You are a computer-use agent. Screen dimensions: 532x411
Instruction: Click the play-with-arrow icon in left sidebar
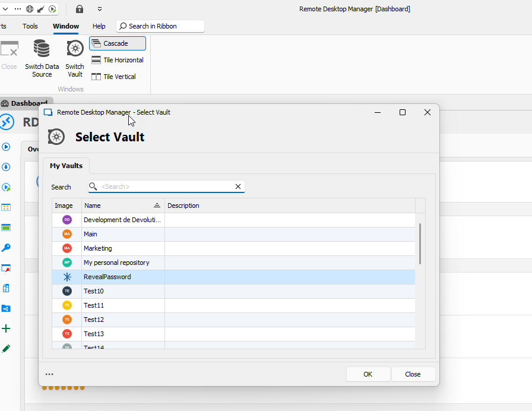tap(6, 187)
